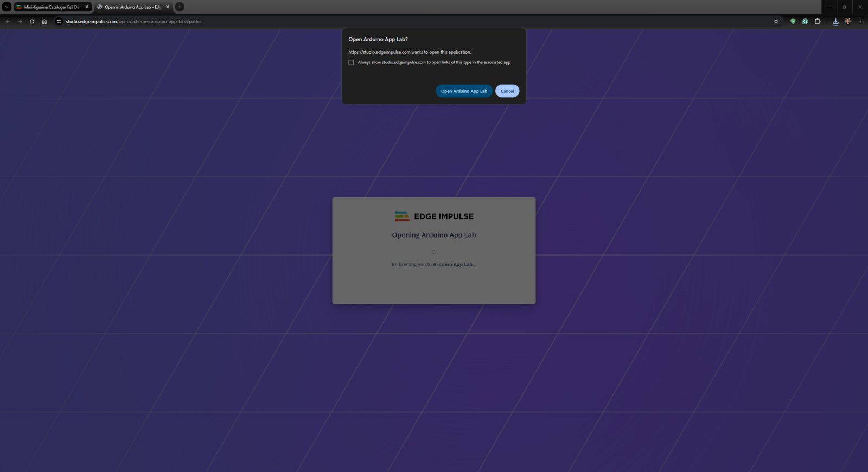Click the 'wants to open this application' message
The height and width of the screenshot is (472, 868).
(410, 52)
